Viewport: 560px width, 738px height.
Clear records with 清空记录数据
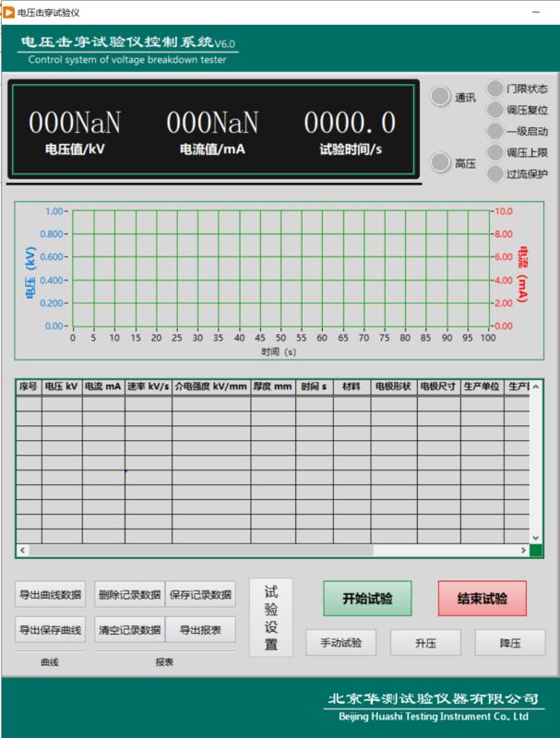(129, 630)
